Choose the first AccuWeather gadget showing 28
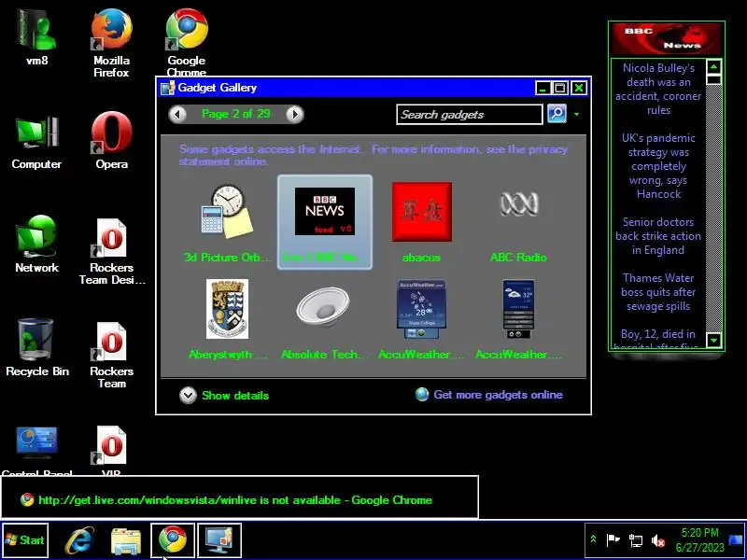 click(x=421, y=319)
